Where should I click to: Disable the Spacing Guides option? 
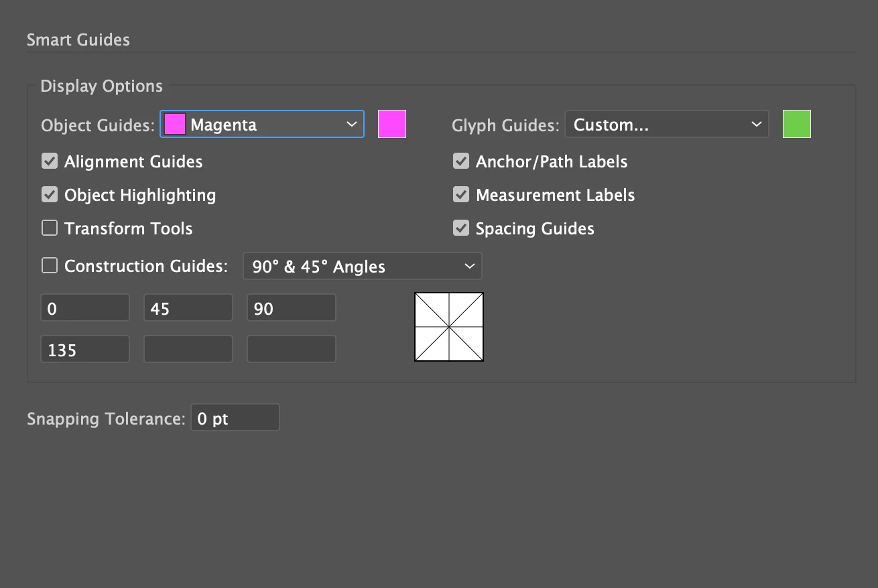(461, 228)
